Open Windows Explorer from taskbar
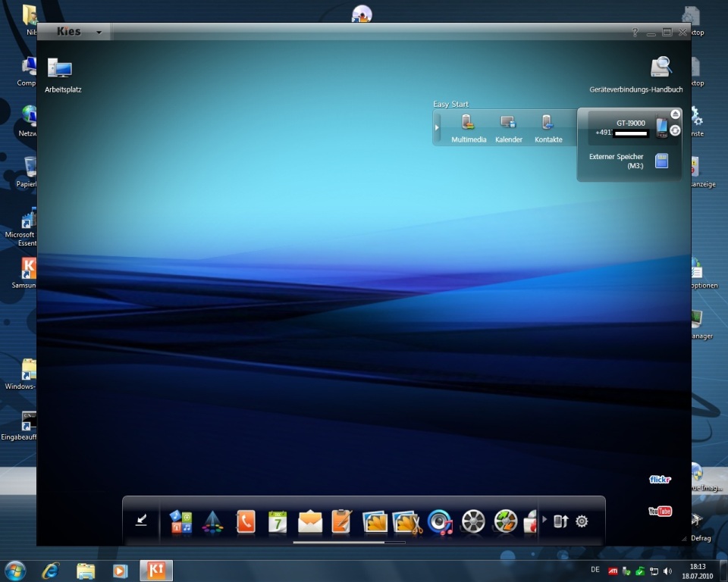This screenshot has height=582, width=728. (86, 571)
